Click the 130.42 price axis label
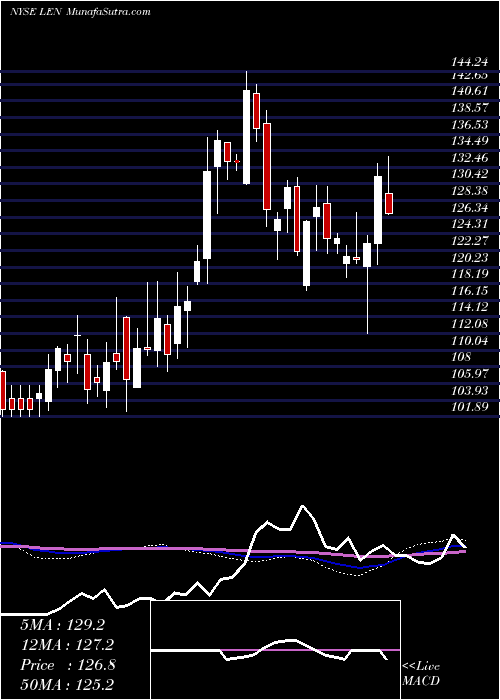This screenshot has height=700, width=500. 469,174
